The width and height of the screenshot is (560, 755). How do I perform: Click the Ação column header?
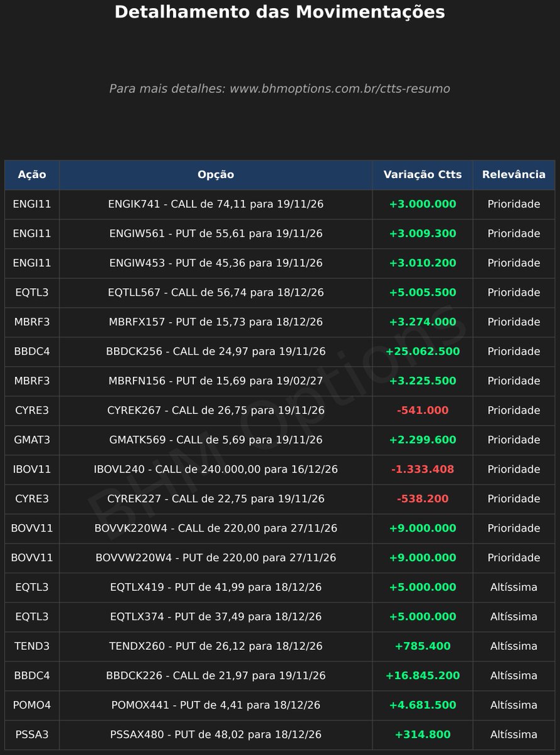pos(32,175)
